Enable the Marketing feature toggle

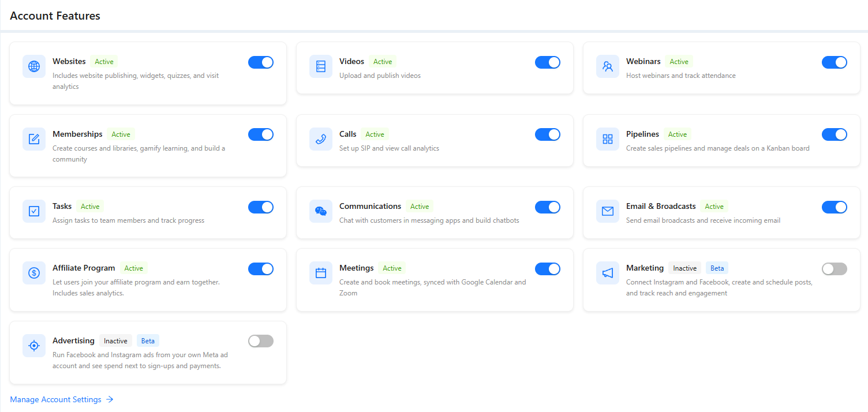coord(835,269)
